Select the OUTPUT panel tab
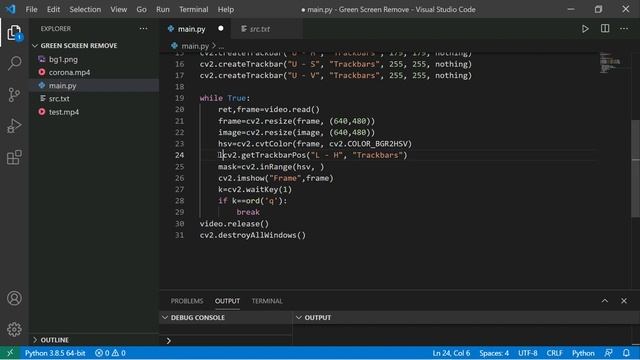640x360 pixels. point(227,301)
